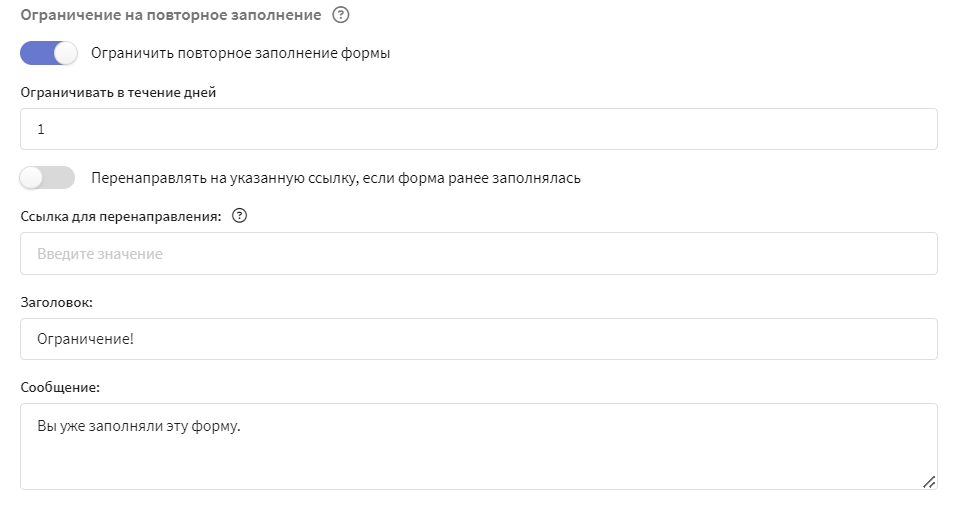Click the message textarea resize handle
This screenshot has height=511, width=955.
[x=929, y=482]
